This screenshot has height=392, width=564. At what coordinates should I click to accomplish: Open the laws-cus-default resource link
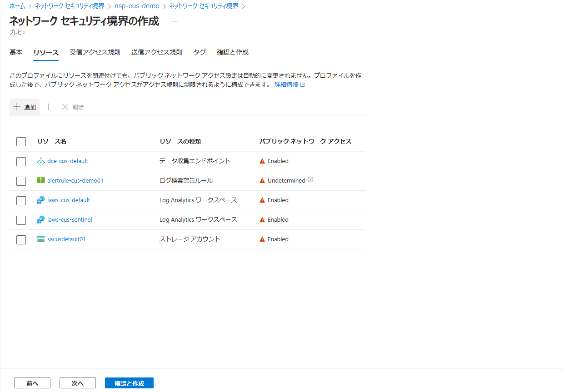click(69, 200)
